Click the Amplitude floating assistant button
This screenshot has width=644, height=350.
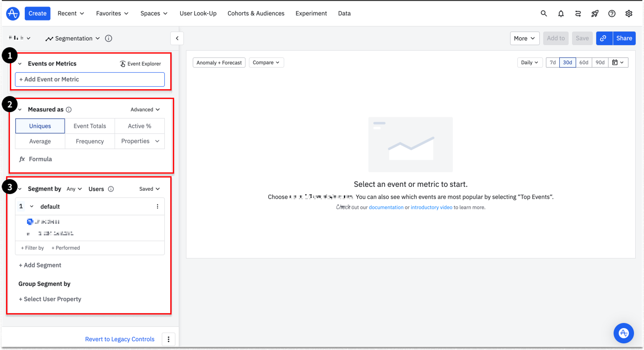[623, 333]
